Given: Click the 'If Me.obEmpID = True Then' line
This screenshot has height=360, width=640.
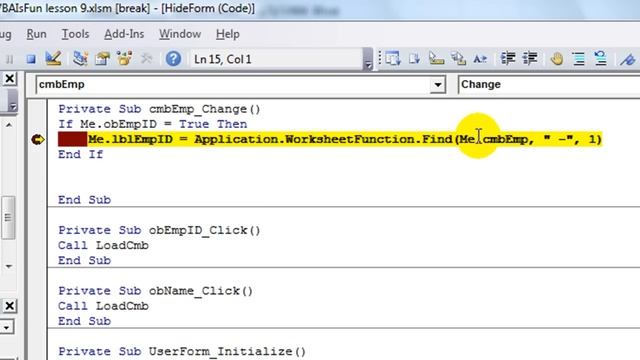Looking at the screenshot, I should pyautogui.click(x=153, y=124).
